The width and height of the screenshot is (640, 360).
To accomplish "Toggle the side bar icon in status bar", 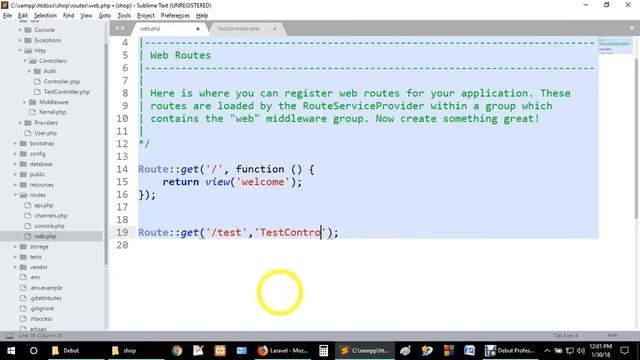I will tap(9, 336).
